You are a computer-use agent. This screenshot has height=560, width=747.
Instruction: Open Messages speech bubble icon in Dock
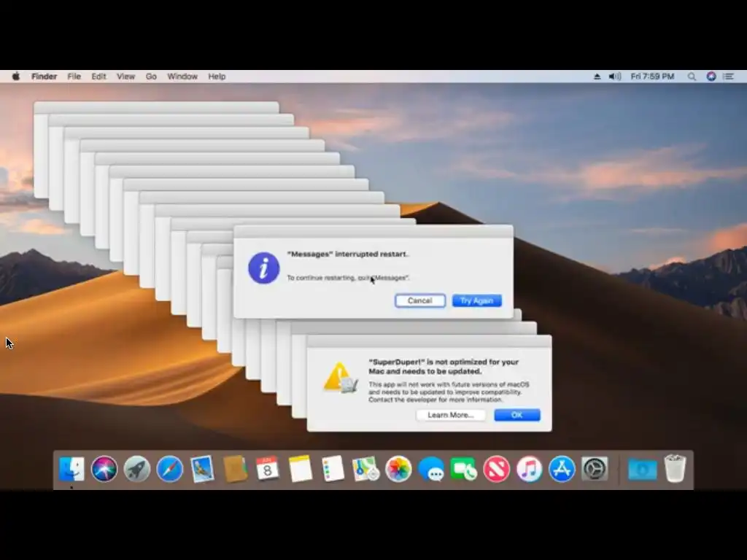[x=431, y=469]
